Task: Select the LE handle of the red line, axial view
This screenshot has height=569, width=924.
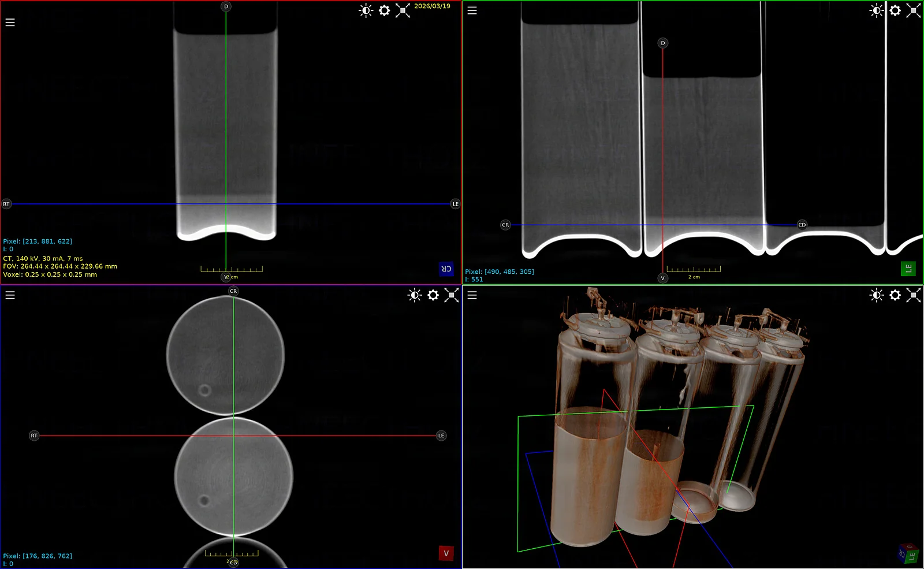Action: [x=441, y=436]
